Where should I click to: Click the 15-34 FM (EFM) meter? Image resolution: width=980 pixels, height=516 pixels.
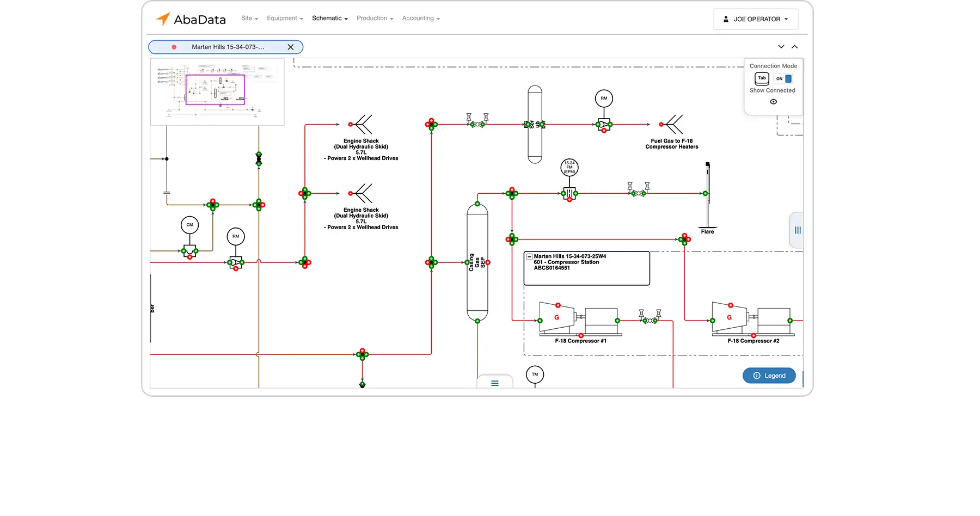(569, 168)
